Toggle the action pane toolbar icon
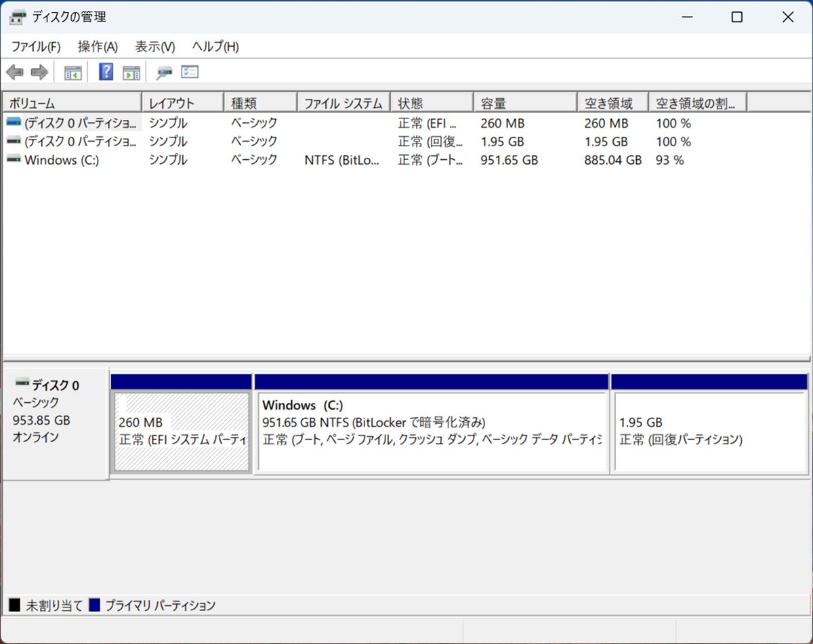The width and height of the screenshot is (813, 644). click(x=131, y=72)
